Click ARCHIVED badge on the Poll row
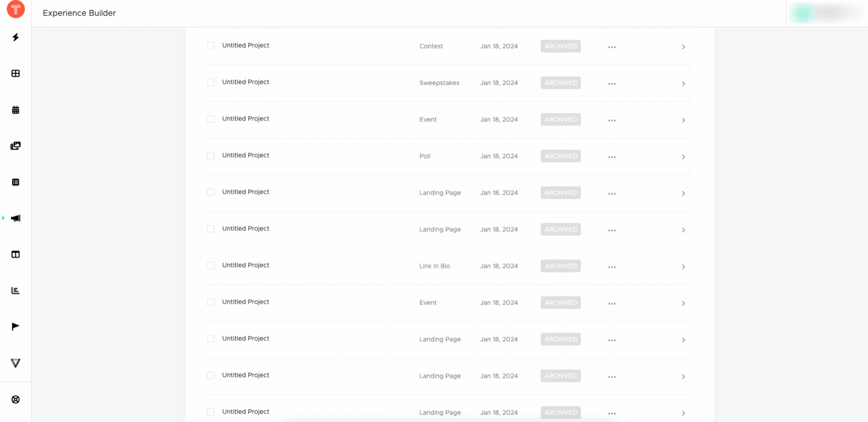Image resolution: width=868 pixels, height=422 pixels. (x=561, y=156)
